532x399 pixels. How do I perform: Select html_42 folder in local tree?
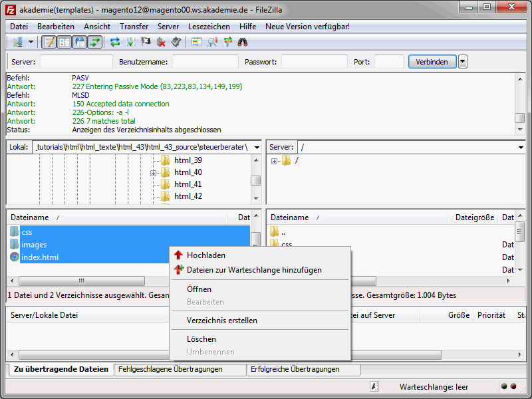(188, 196)
